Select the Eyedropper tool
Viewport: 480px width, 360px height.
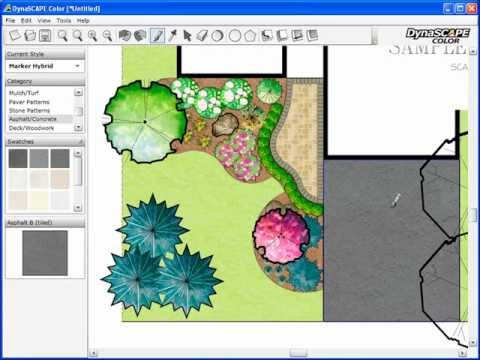point(173,35)
